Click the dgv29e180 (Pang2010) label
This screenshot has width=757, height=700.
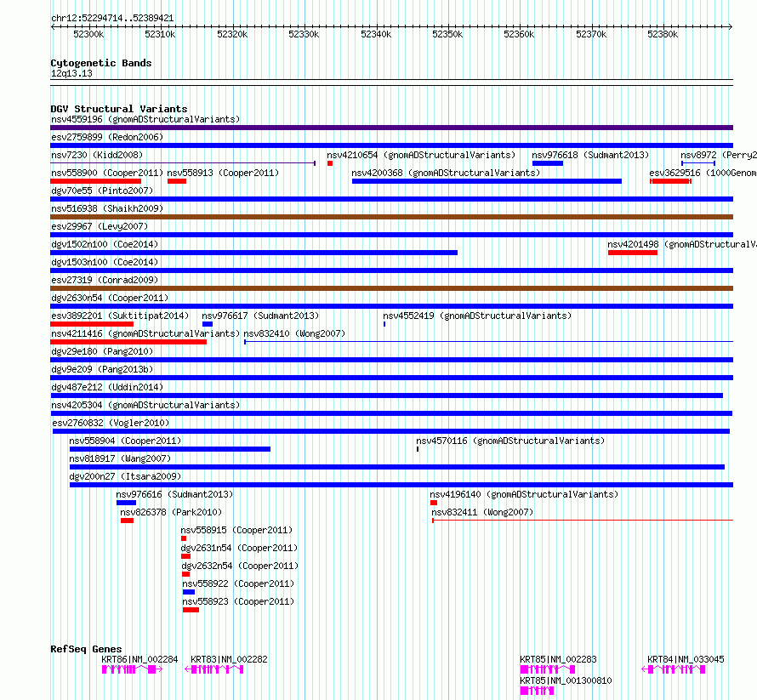(x=102, y=351)
